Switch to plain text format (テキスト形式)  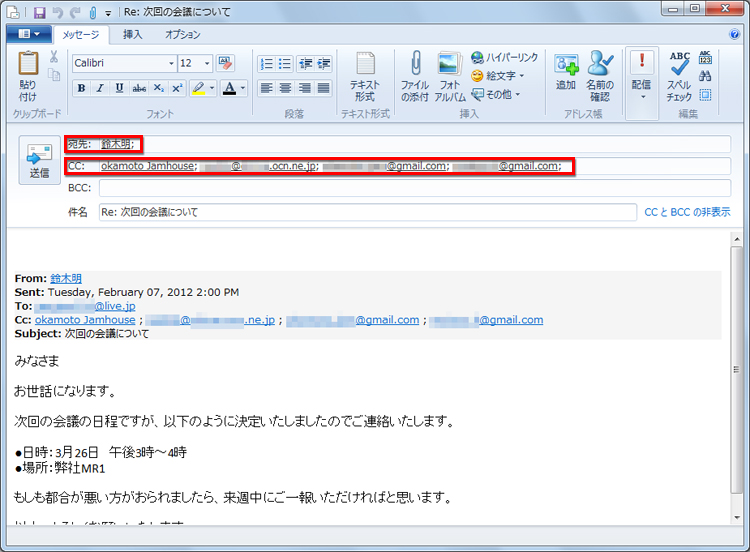(365, 77)
